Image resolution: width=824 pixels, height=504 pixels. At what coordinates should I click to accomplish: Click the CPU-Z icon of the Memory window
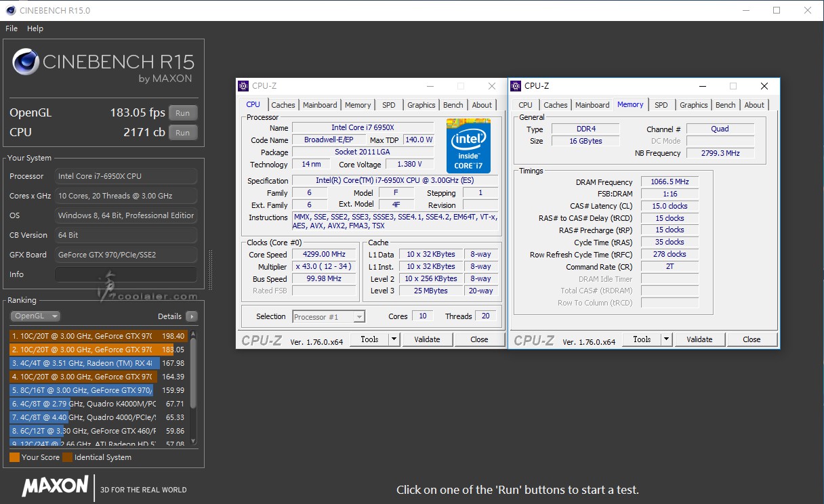point(516,86)
